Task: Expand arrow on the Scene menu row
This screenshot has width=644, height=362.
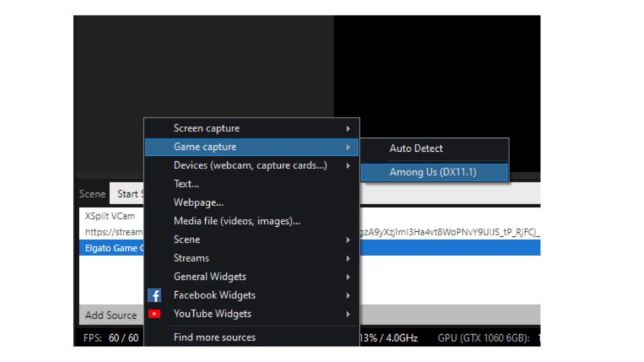Action: 348,240
